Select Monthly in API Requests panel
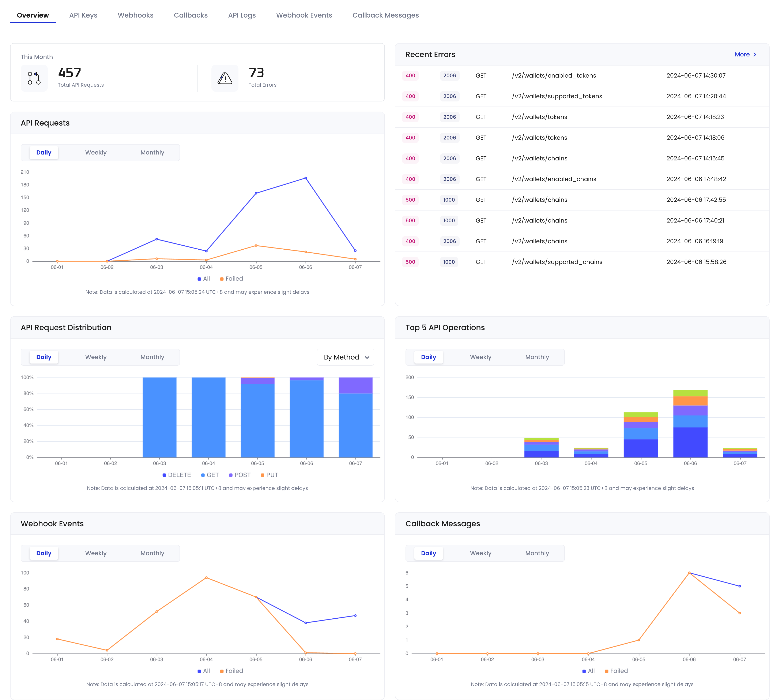 152,153
